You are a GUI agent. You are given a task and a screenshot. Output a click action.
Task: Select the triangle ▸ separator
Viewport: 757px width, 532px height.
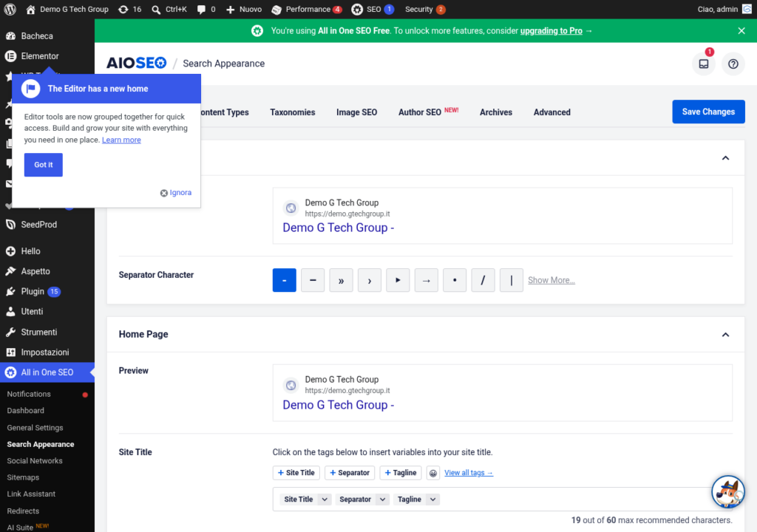(398, 280)
